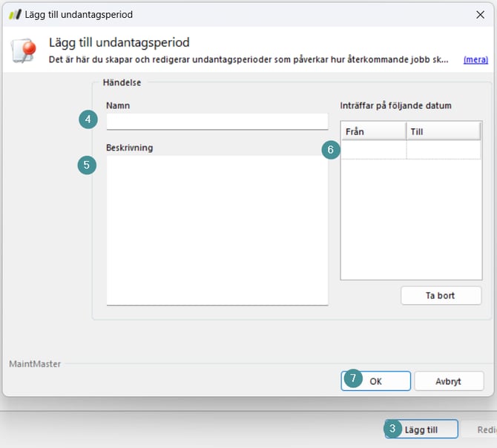Screen dimensions: 497x448
Task: Select the first Från date cell
Action: click(x=373, y=149)
